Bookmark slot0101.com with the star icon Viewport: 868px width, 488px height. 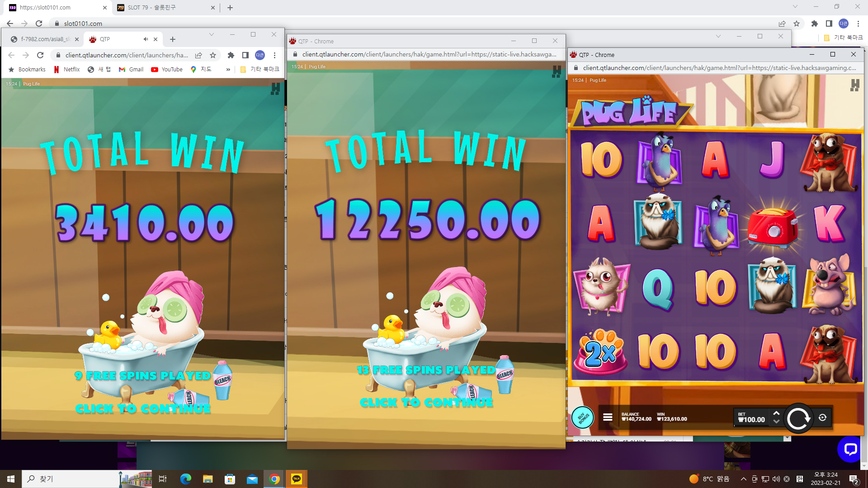point(797,23)
